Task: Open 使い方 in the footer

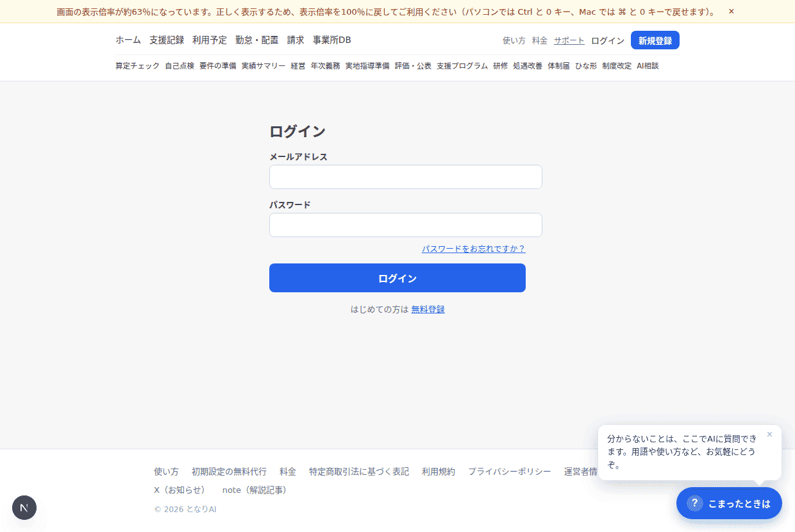Action: tap(167, 472)
